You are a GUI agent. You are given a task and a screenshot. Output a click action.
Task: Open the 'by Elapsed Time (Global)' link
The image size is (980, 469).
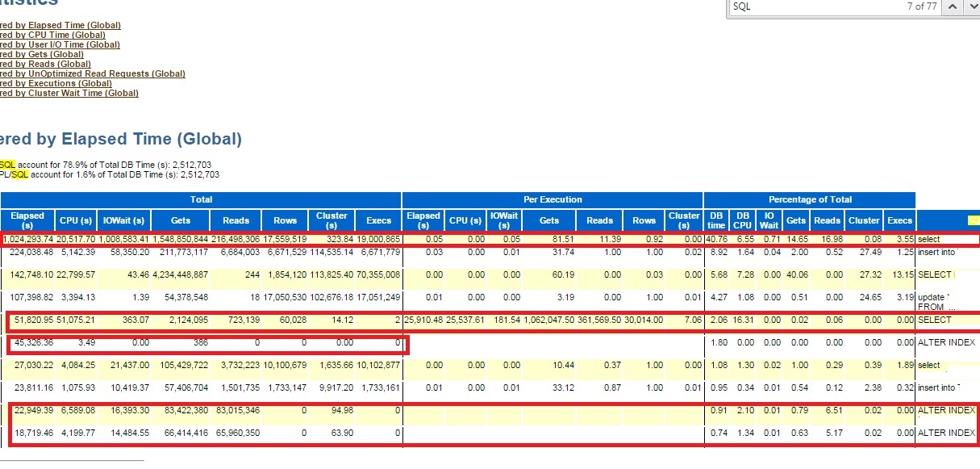[x=60, y=25]
